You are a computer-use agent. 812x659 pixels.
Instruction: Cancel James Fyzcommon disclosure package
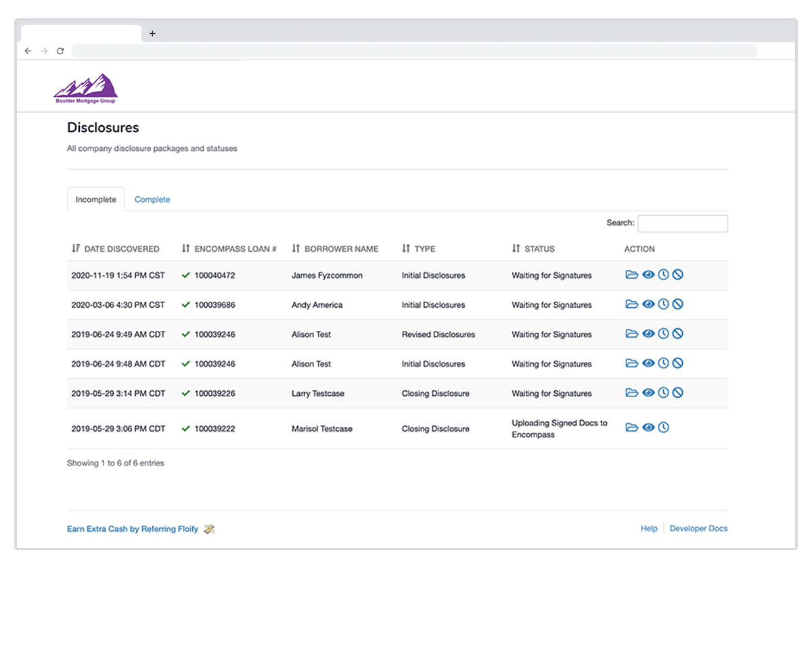tap(678, 275)
